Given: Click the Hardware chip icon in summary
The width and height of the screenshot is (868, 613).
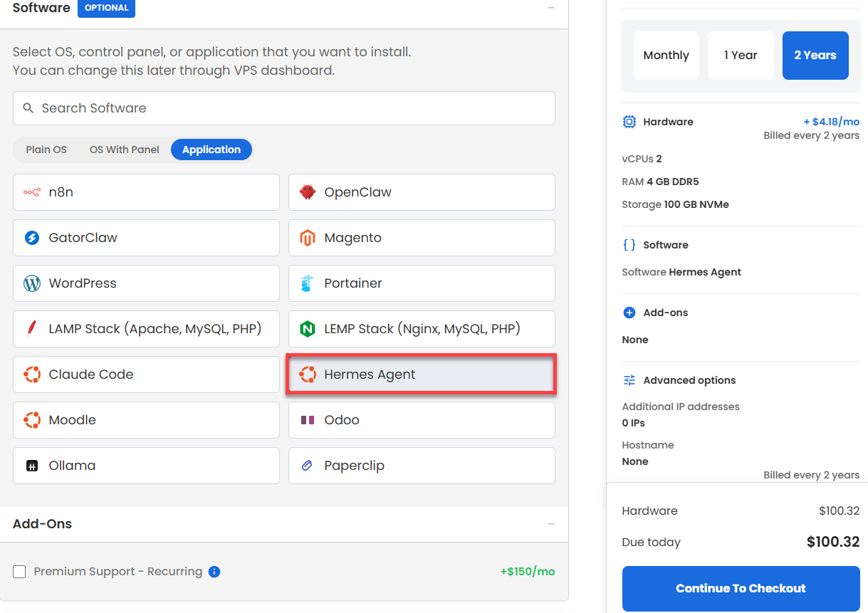Looking at the screenshot, I should tap(629, 122).
